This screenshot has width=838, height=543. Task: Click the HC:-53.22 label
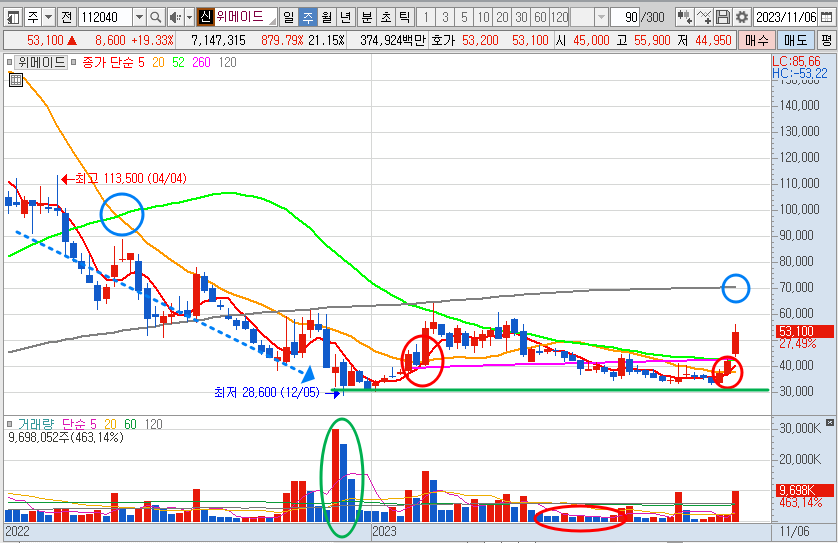pos(800,73)
